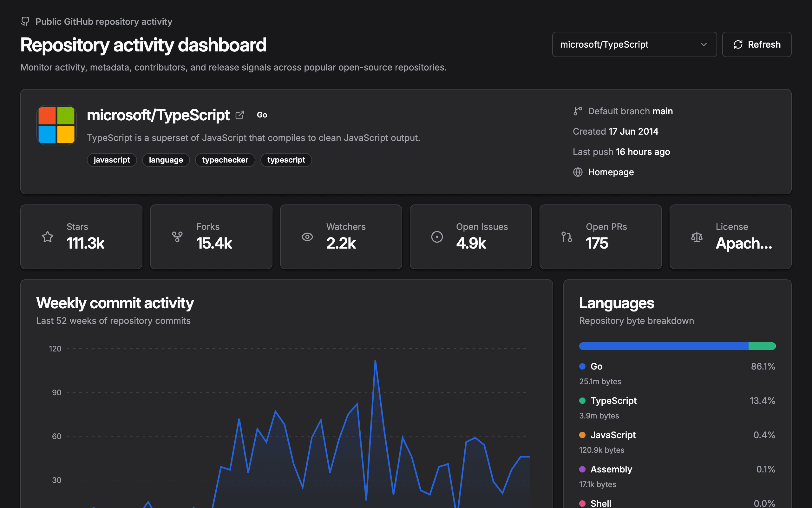Image resolution: width=812 pixels, height=508 pixels.
Task: Click the purple dot beside Assembly
Action: pos(582,469)
